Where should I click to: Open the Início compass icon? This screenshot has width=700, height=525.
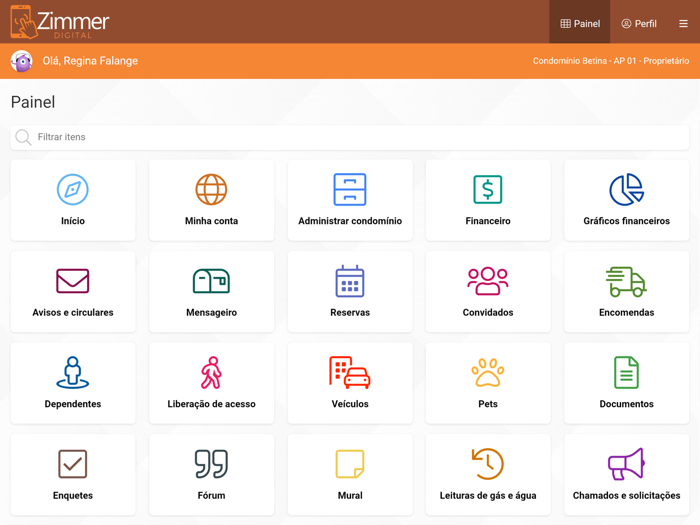tap(73, 190)
